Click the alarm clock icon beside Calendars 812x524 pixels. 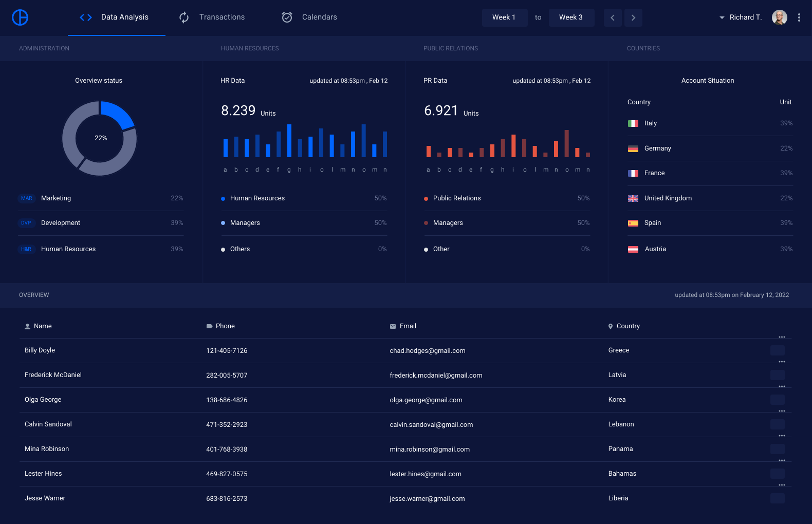[287, 17]
